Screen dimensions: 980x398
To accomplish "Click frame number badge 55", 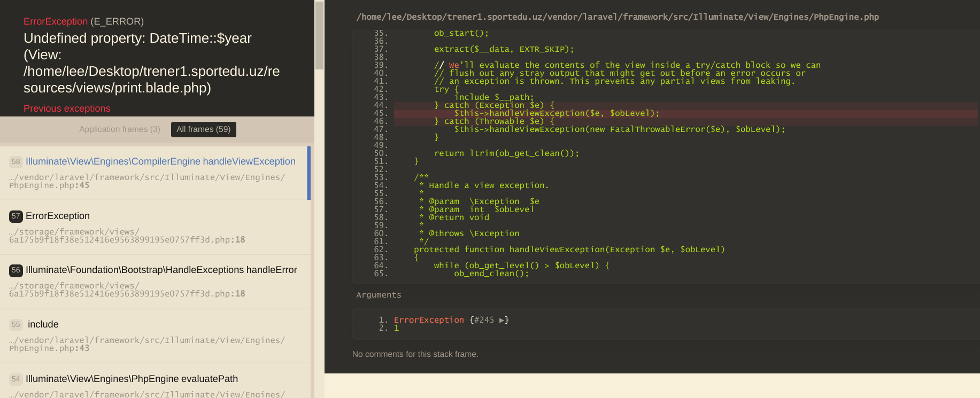I will tap(16, 324).
